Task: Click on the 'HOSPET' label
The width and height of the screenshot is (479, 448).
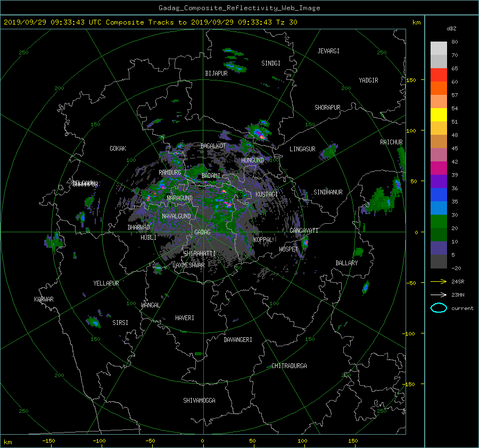Action: (288, 249)
